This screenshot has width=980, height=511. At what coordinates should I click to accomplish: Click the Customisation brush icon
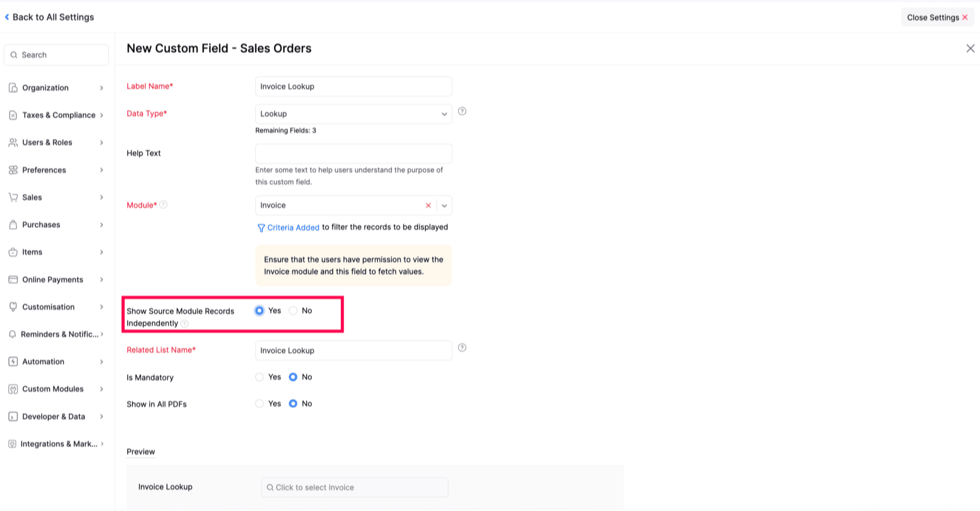13,307
